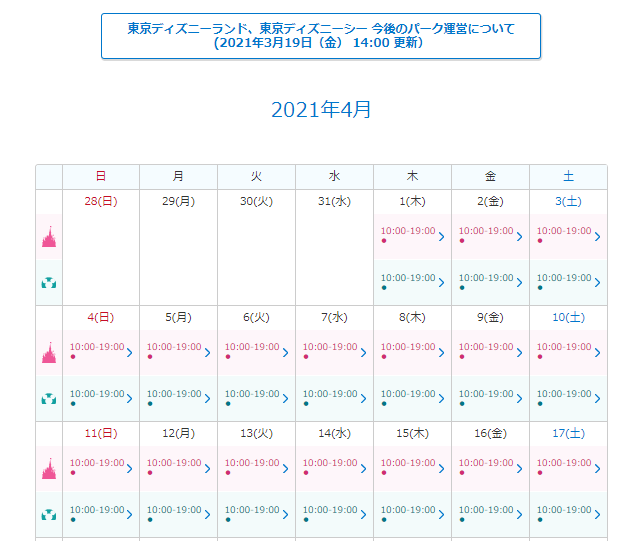This screenshot has width=633, height=541.
Task: Click DisneySea globe icon in the first week
Action: tap(49, 283)
